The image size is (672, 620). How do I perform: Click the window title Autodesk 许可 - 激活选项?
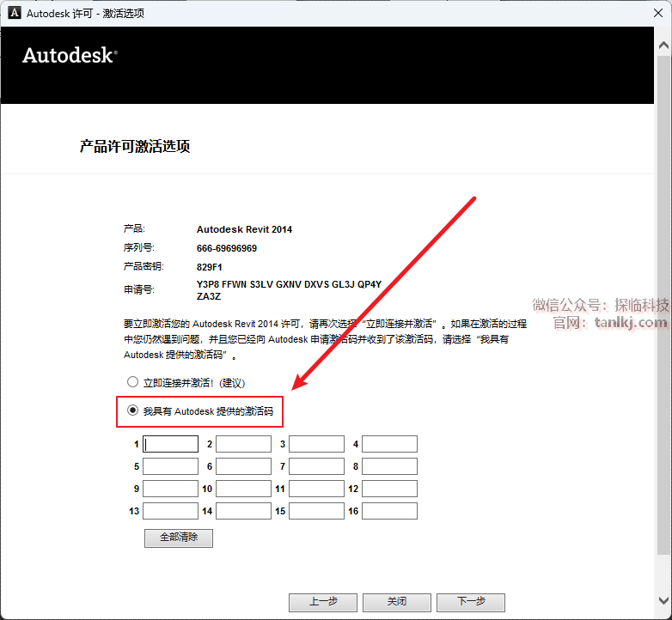click(85, 13)
